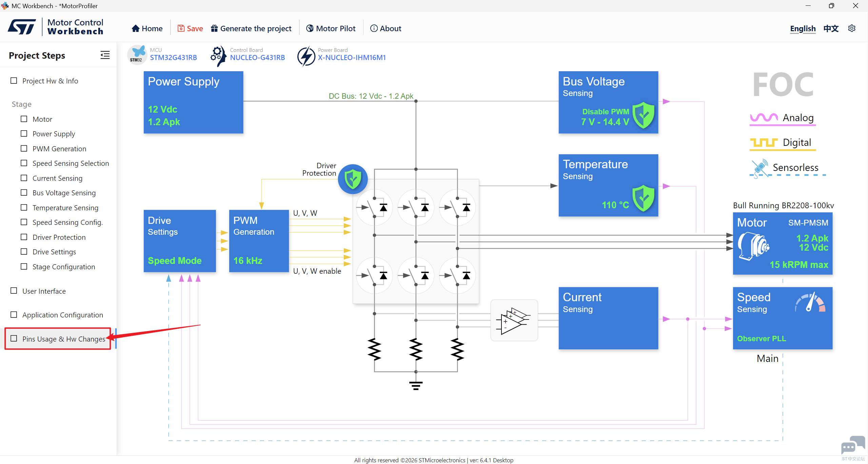Open Driver Protection step
Screen dimensions: 868x464
coord(59,237)
